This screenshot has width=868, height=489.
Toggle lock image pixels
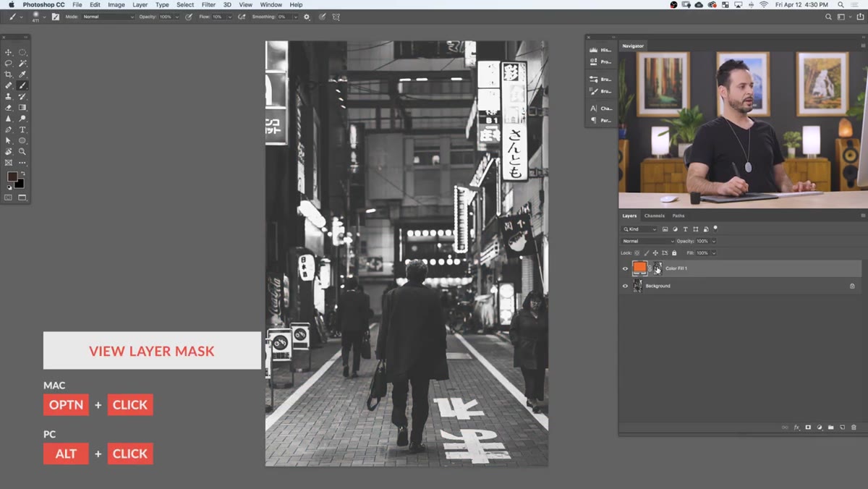click(647, 253)
